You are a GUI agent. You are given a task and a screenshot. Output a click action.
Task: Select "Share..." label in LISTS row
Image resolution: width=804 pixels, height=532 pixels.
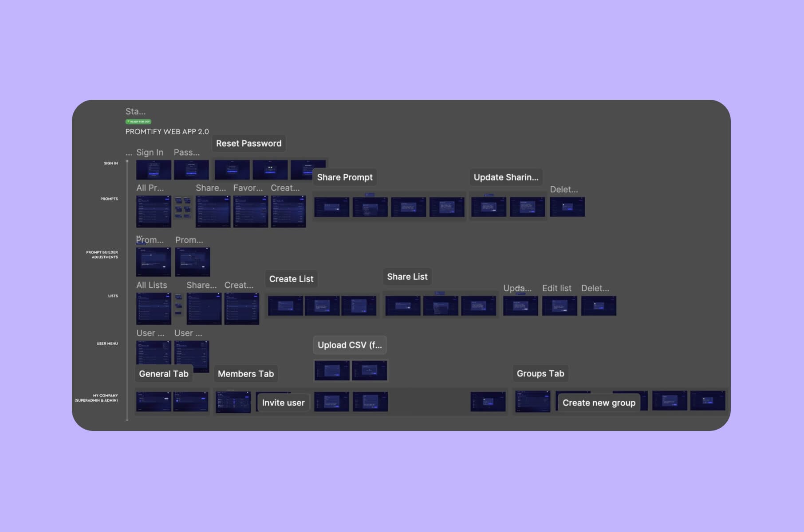pos(201,285)
